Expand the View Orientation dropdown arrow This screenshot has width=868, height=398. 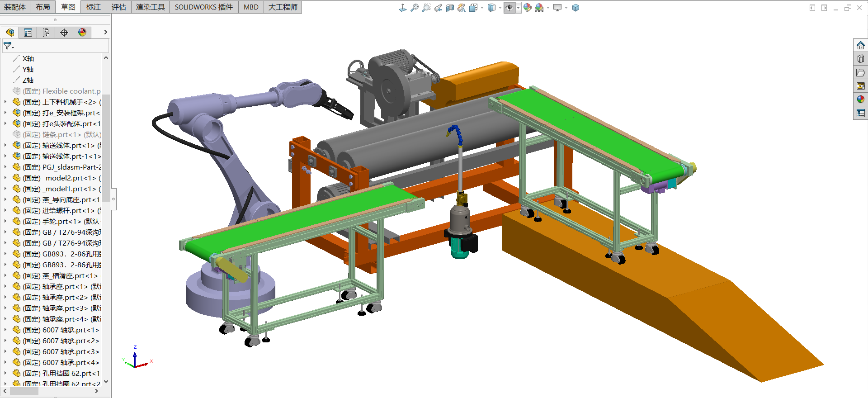click(x=482, y=8)
